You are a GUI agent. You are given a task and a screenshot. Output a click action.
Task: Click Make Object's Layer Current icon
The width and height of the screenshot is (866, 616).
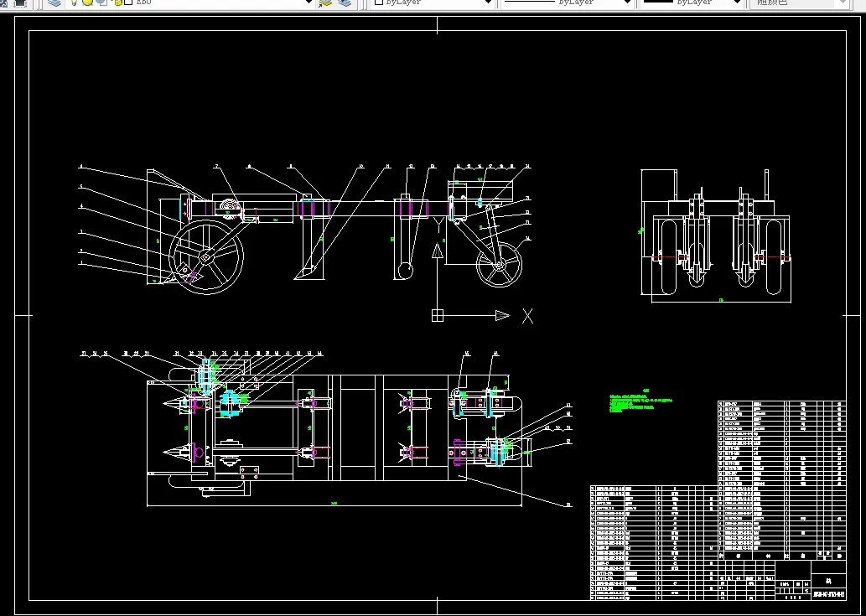tap(325, 3)
